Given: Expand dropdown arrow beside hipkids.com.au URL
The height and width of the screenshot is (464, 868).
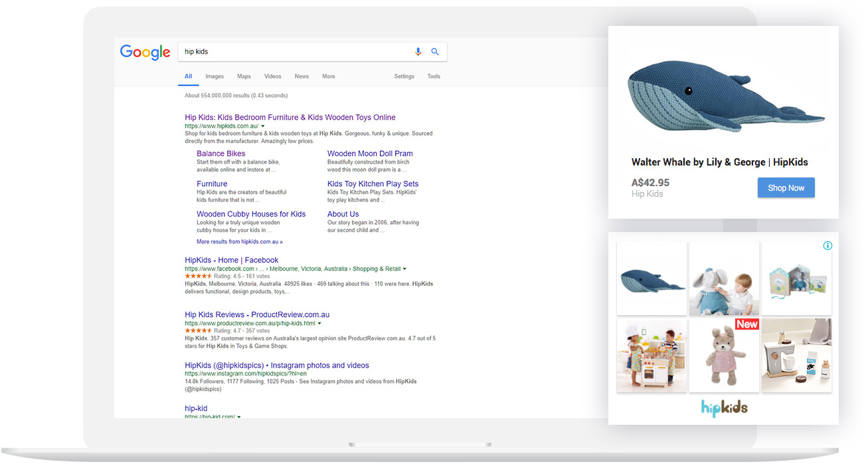Looking at the screenshot, I should [263, 126].
